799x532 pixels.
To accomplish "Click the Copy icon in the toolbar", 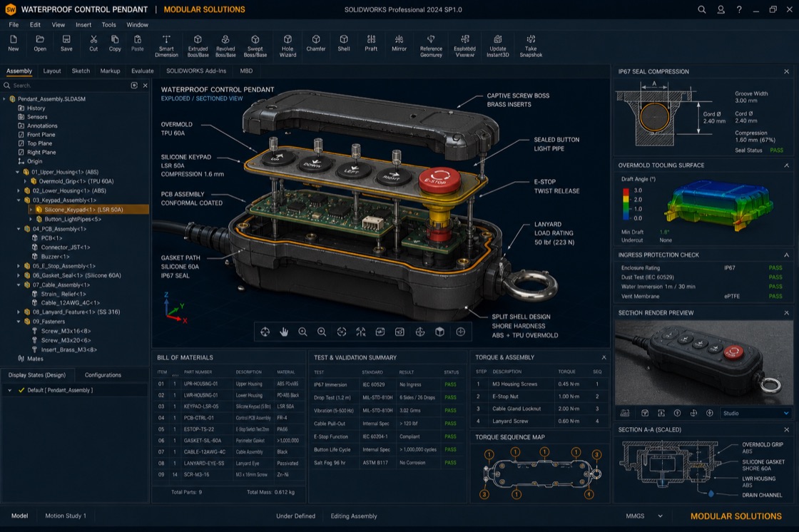I will click(115, 39).
